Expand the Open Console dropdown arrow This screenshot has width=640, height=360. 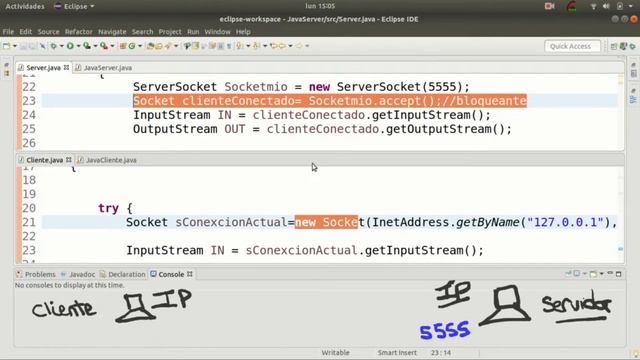pyautogui.click(x=602, y=273)
